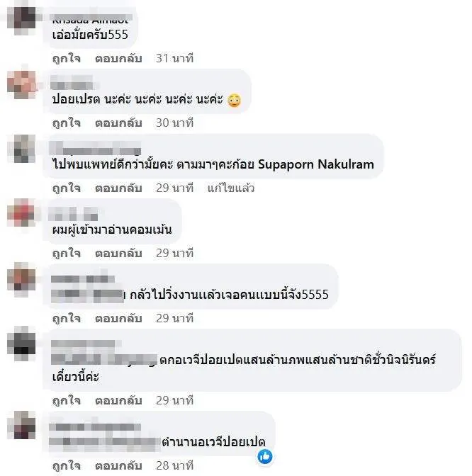Image resolution: width=472 pixels, height=476 pixels.
Task: Open the avatar beside ผมผู้เข้ามาอ่านคอมเม้น comment
Action: 21,212
